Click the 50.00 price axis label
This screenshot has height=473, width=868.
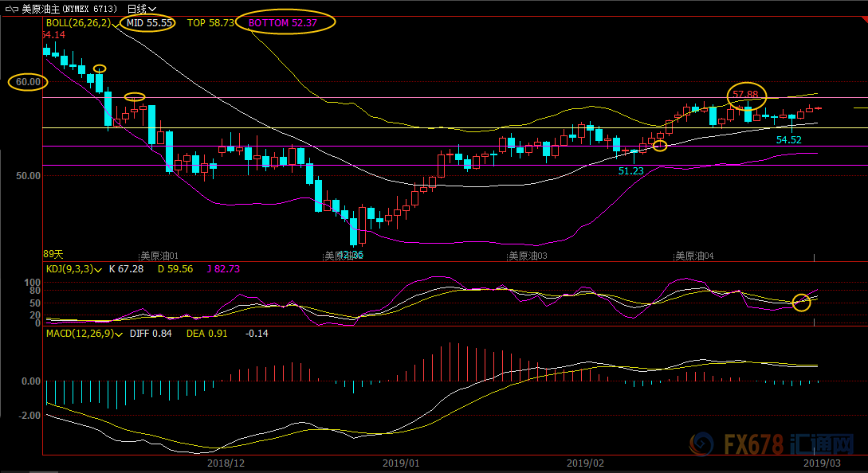click(28, 175)
